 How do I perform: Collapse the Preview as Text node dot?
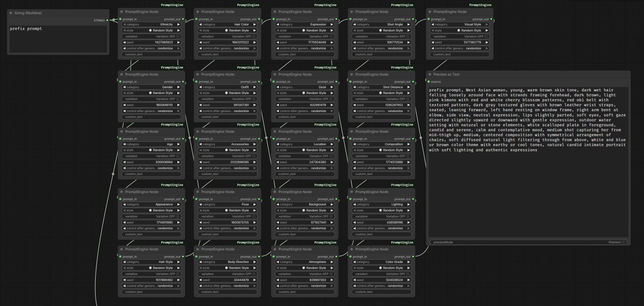[x=431, y=74]
